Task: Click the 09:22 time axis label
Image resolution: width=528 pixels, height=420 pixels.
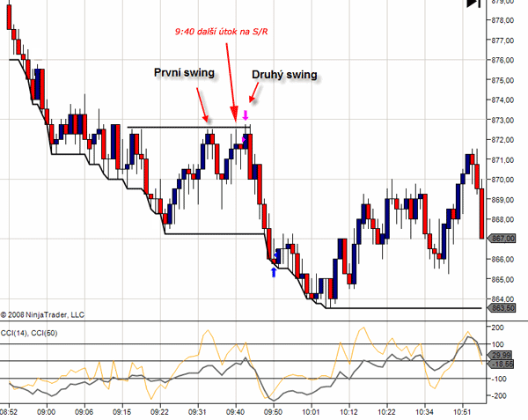Action: click(x=159, y=411)
